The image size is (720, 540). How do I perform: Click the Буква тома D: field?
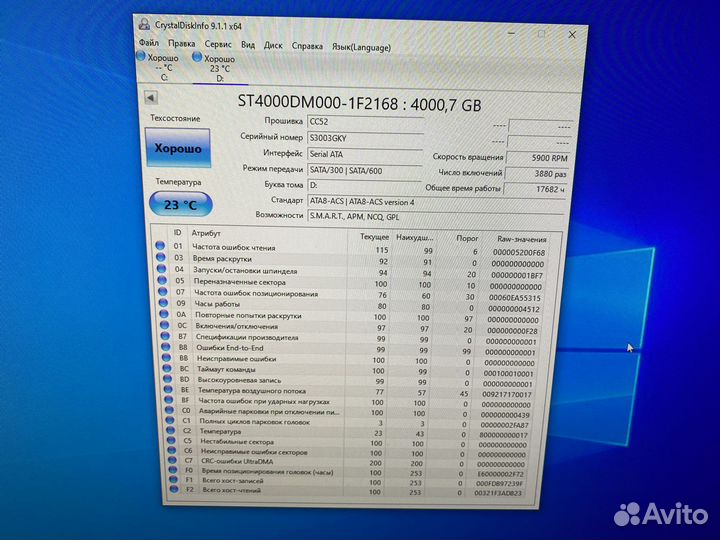[x=365, y=186]
